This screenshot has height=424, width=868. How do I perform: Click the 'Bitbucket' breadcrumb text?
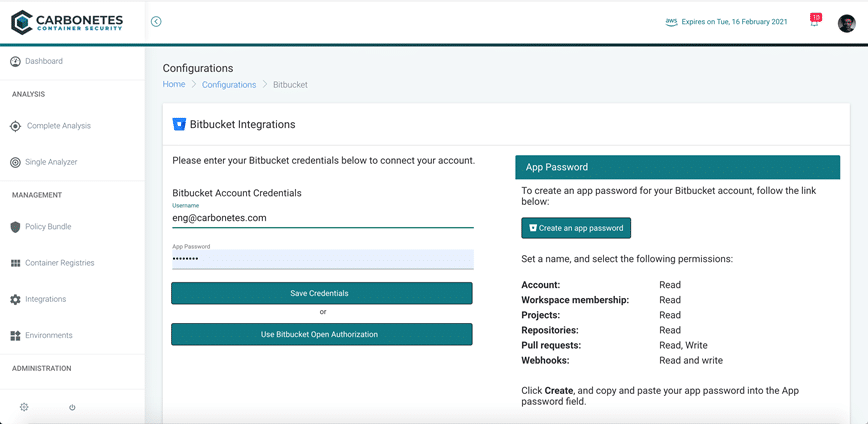291,85
